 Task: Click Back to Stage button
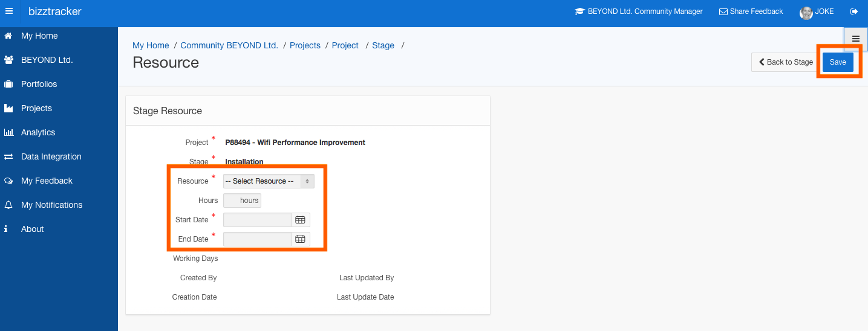(x=786, y=62)
